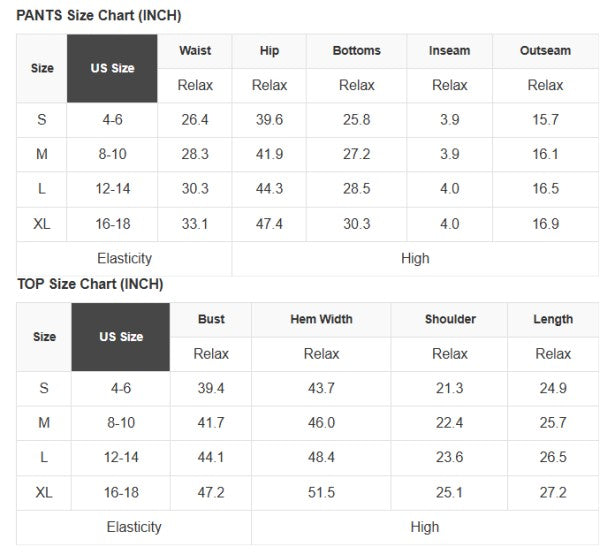
Task: Click the Hem Width column header
Action: (x=321, y=319)
